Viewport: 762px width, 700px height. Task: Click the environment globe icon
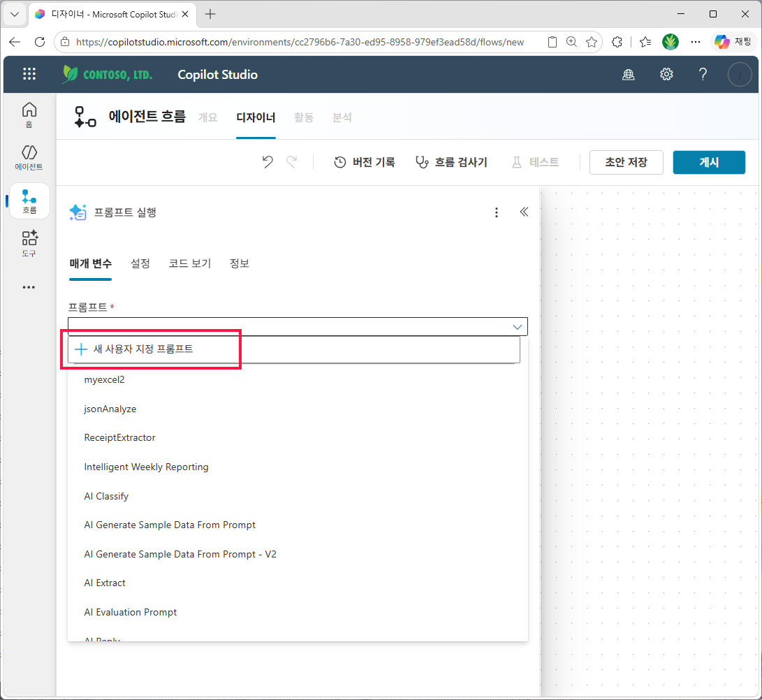point(629,74)
